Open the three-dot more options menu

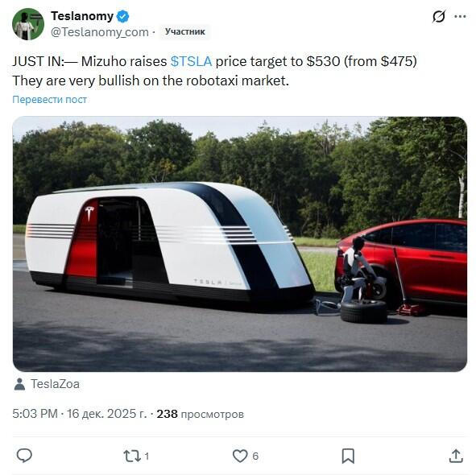click(460, 16)
